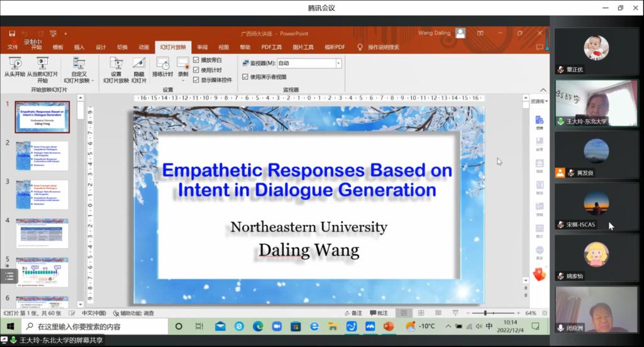Open the Microsoft Store from the taskbar
Viewport: 644px width, 347px height.
(x=296, y=326)
